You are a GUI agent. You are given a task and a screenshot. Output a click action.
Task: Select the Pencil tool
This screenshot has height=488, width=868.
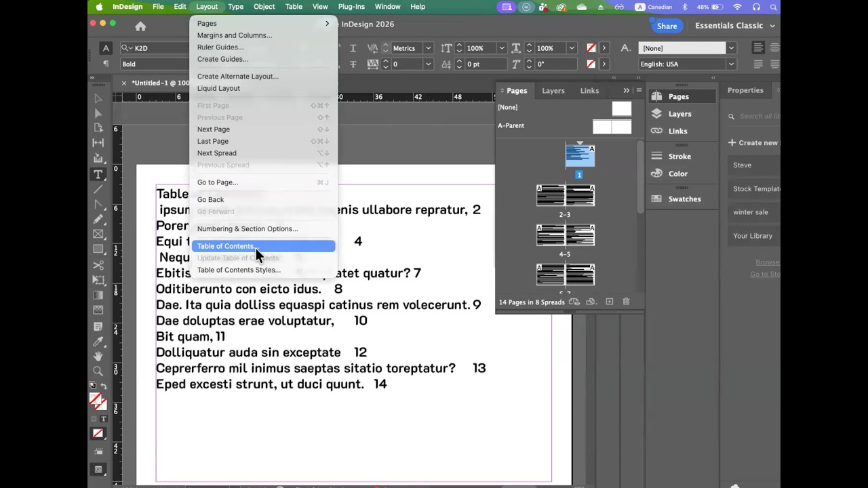coord(98,219)
